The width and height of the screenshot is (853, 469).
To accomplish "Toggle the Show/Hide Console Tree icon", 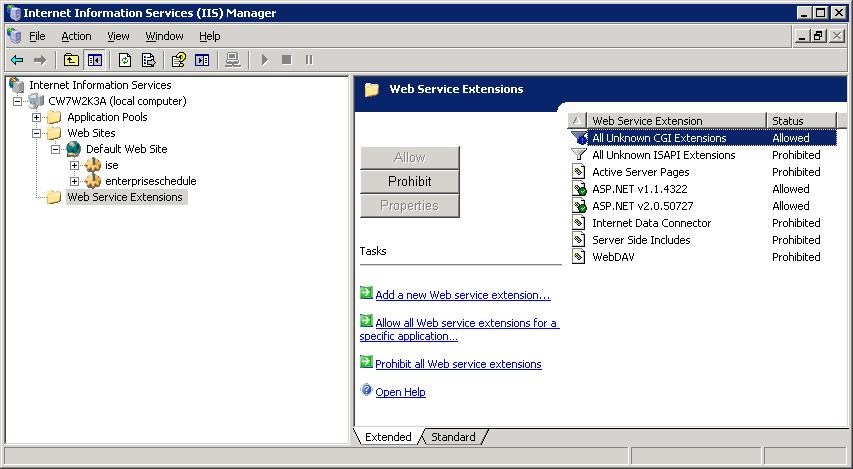I will coord(94,60).
